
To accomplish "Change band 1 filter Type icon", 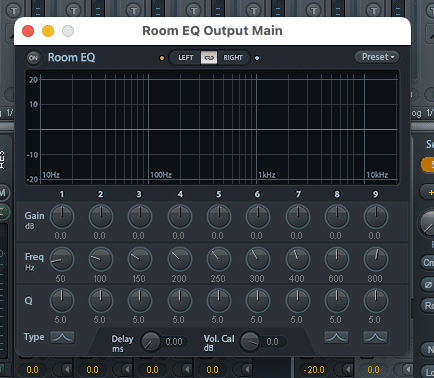I will [62, 337].
